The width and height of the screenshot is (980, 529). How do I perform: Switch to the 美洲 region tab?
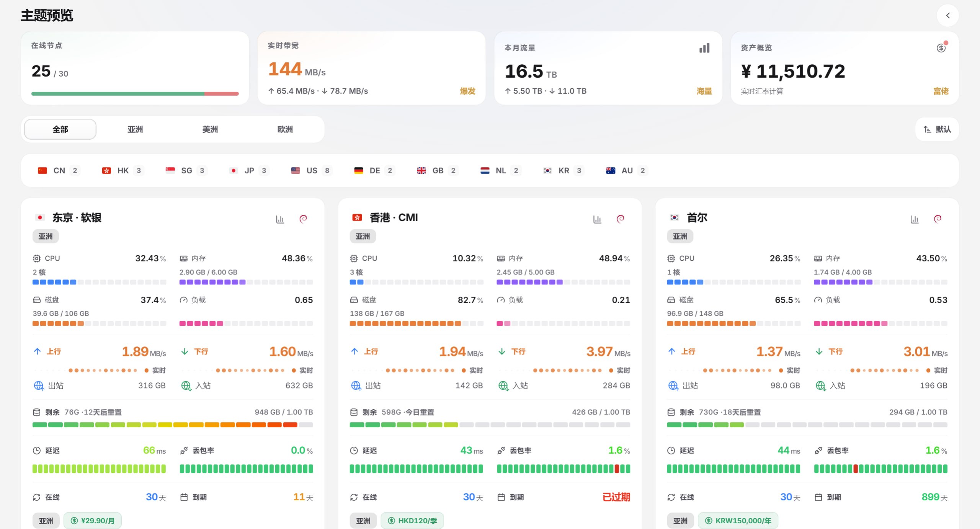click(210, 129)
